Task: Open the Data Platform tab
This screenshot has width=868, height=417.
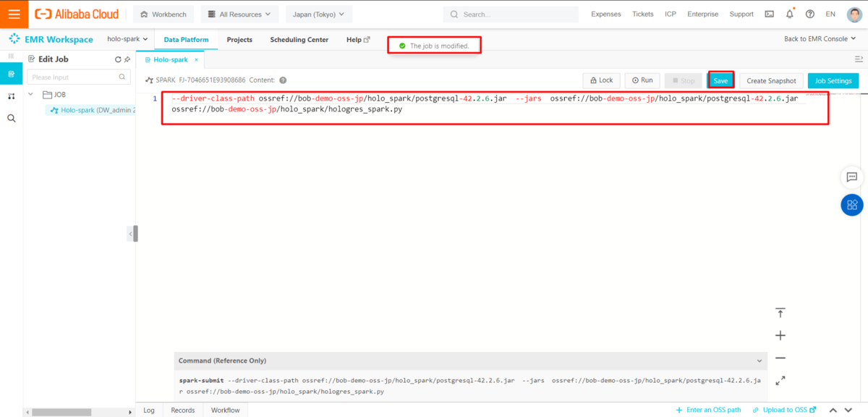Action: coord(186,40)
